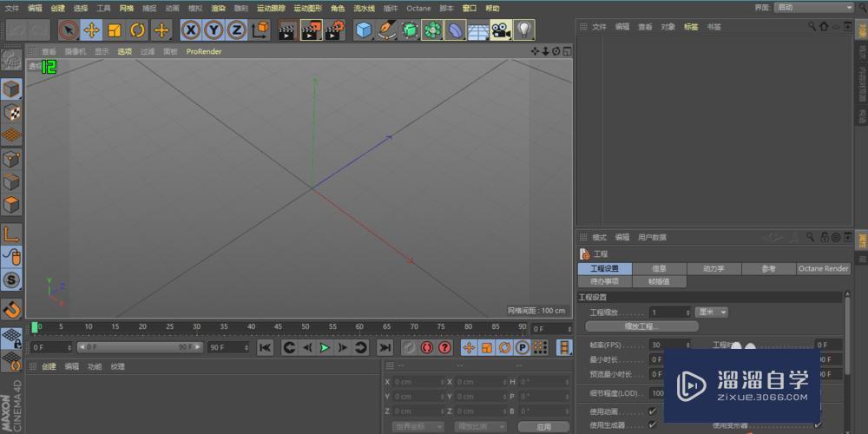
Task: Click timeline end 90 F stepper
Action: coord(246,348)
